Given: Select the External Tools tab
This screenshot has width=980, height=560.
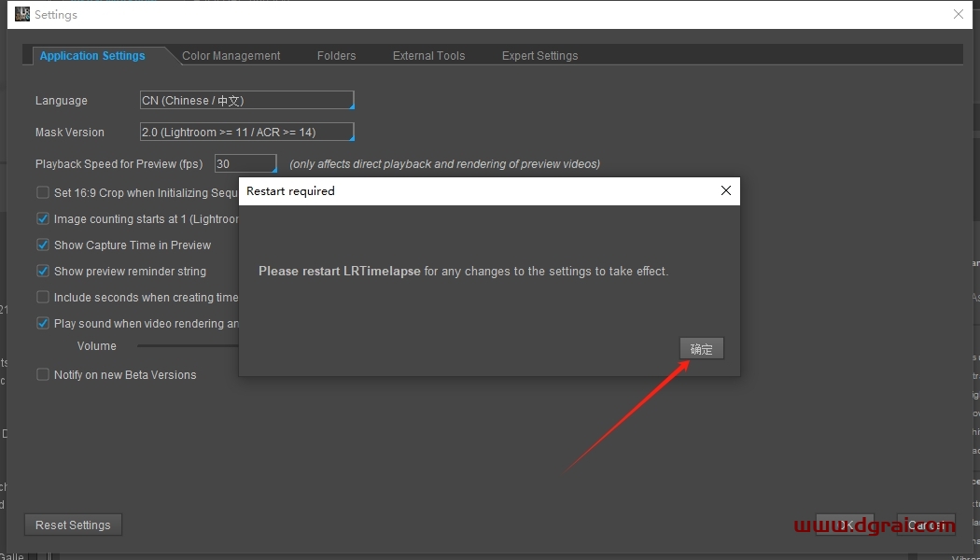Looking at the screenshot, I should pyautogui.click(x=428, y=56).
